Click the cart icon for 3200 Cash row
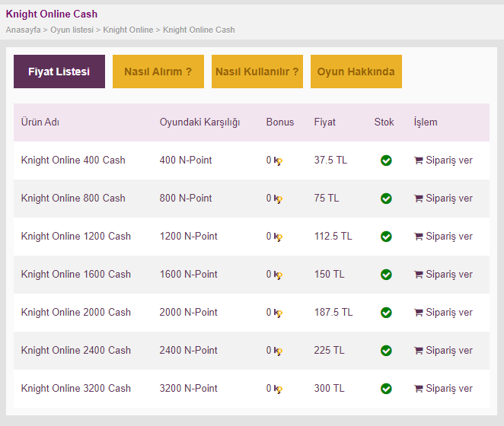504x426 pixels. pos(418,389)
